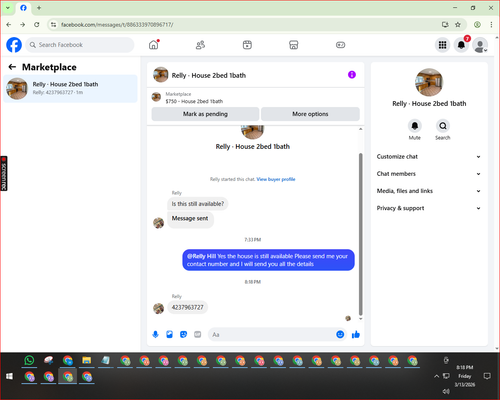Open the account profile avatar menu

[x=480, y=45]
